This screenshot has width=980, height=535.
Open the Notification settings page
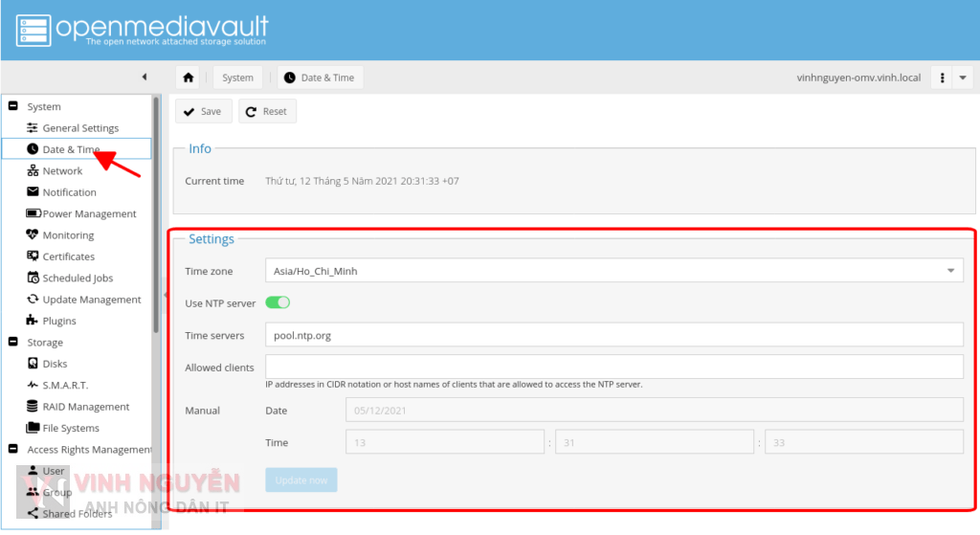coord(69,192)
